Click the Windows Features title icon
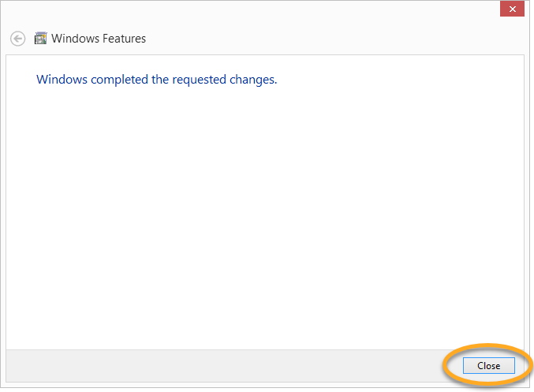 pos(41,38)
